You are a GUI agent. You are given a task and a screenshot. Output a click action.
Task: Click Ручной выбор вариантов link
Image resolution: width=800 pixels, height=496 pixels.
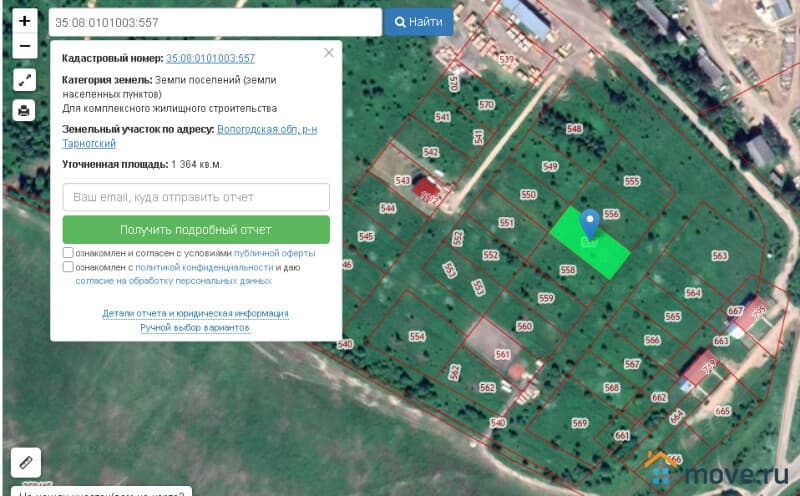[195, 328]
